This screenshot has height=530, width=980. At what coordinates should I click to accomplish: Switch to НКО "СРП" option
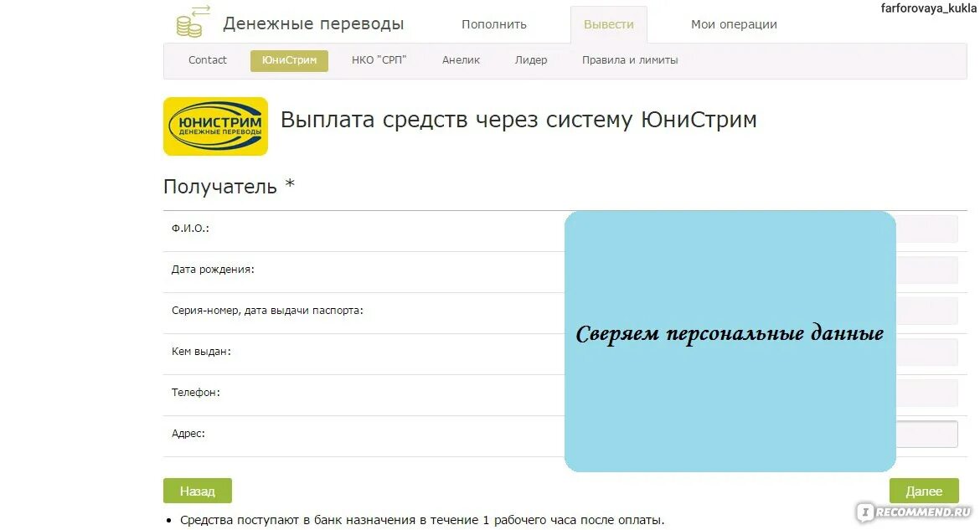pyautogui.click(x=379, y=60)
